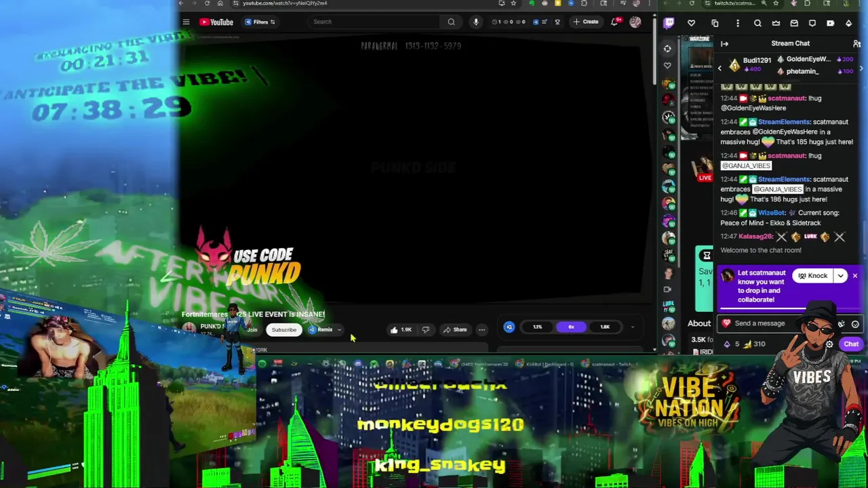Click the YouTube search magnifier button
The height and width of the screenshot is (488, 868).
point(451,22)
